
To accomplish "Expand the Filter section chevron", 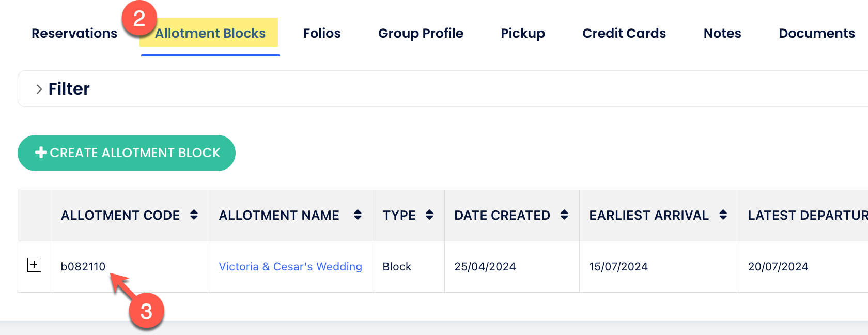I will 39,89.
